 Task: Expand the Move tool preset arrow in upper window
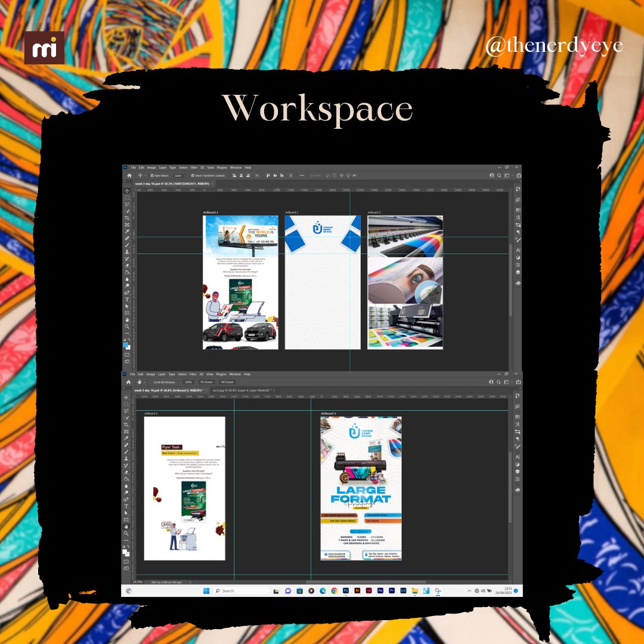pyautogui.click(x=145, y=175)
